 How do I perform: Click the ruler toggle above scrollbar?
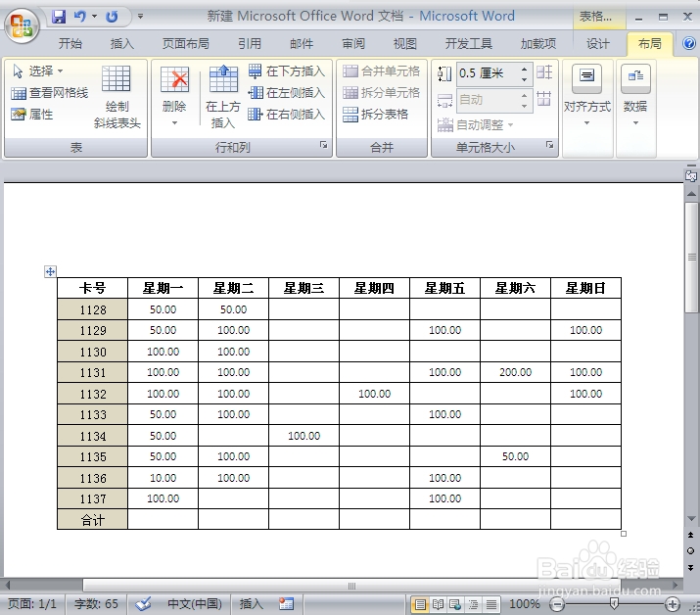tap(691, 175)
